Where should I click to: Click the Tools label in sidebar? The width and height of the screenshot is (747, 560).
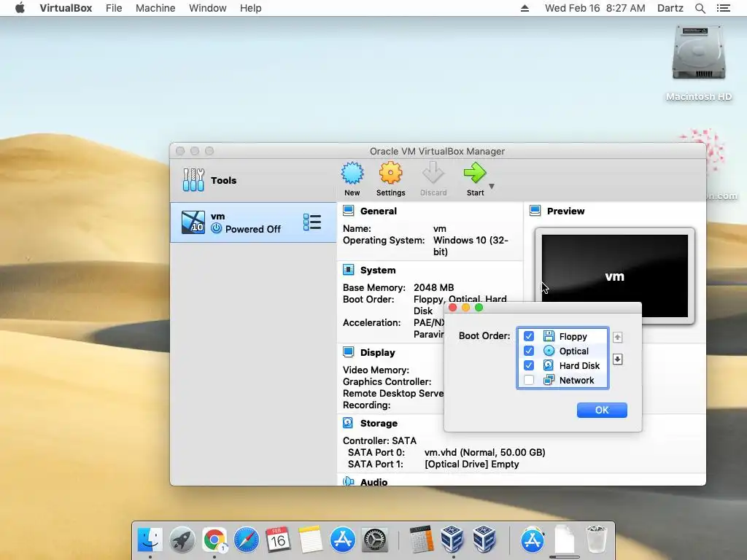(223, 181)
